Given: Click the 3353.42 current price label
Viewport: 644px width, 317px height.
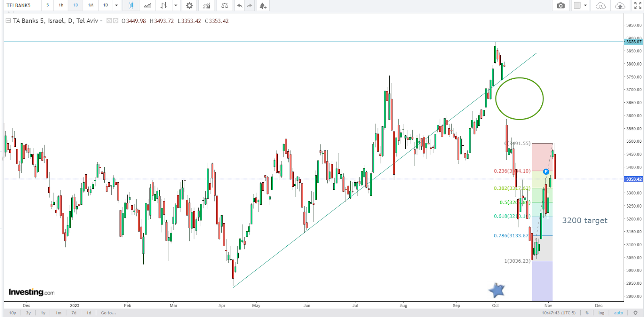Looking at the screenshot, I should click(634, 179).
